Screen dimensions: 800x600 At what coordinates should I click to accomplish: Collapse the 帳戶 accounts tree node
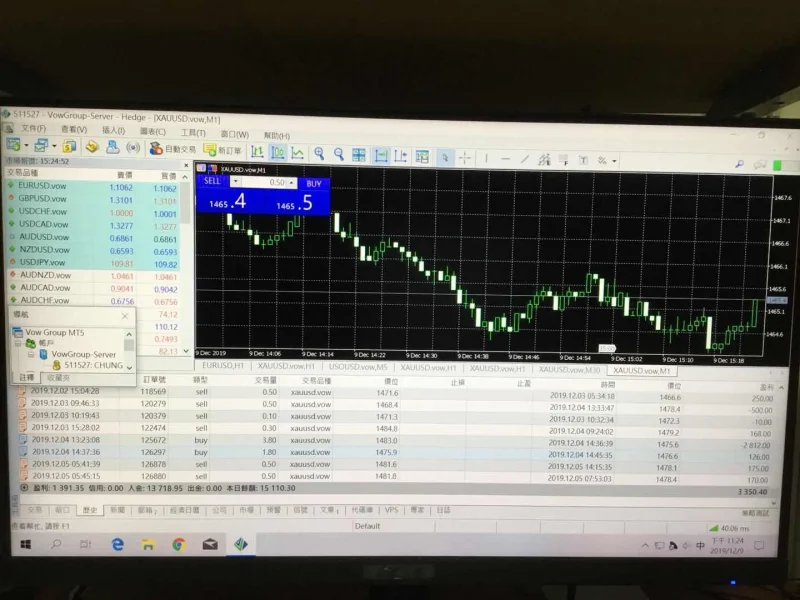18,343
